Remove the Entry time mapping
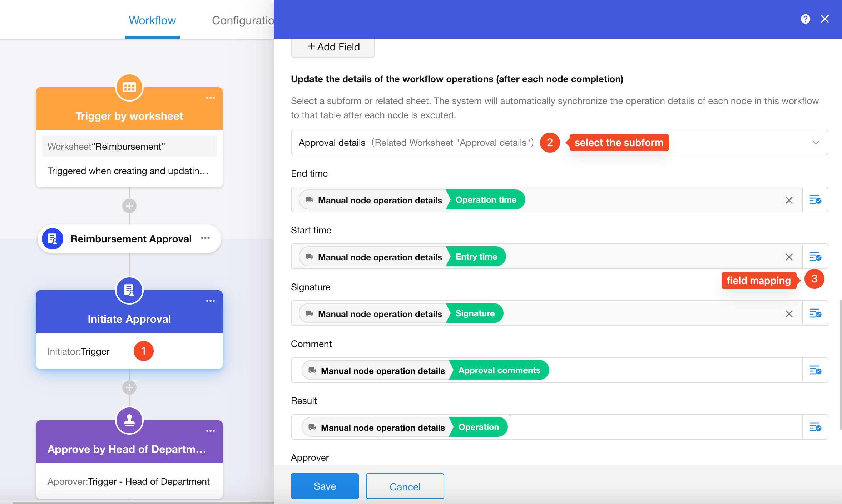The width and height of the screenshot is (842, 504). (789, 257)
